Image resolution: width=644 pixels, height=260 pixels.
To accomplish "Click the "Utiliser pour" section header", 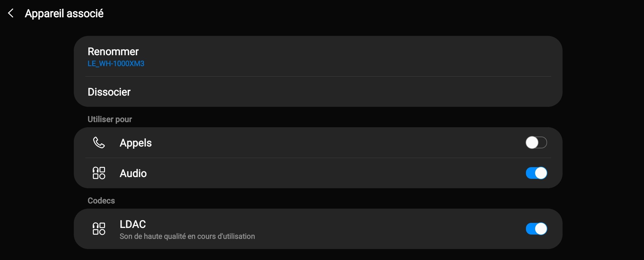I will point(110,119).
